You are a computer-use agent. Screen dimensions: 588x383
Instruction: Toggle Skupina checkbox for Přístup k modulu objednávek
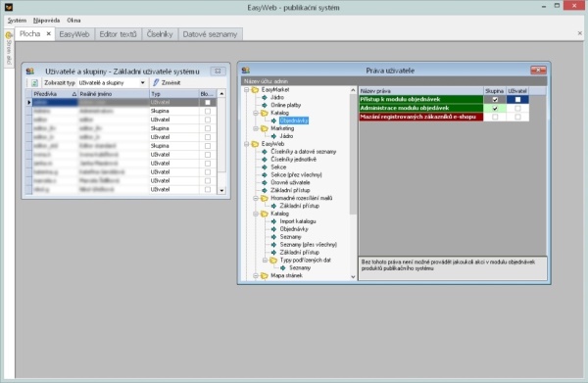(495, 100)
